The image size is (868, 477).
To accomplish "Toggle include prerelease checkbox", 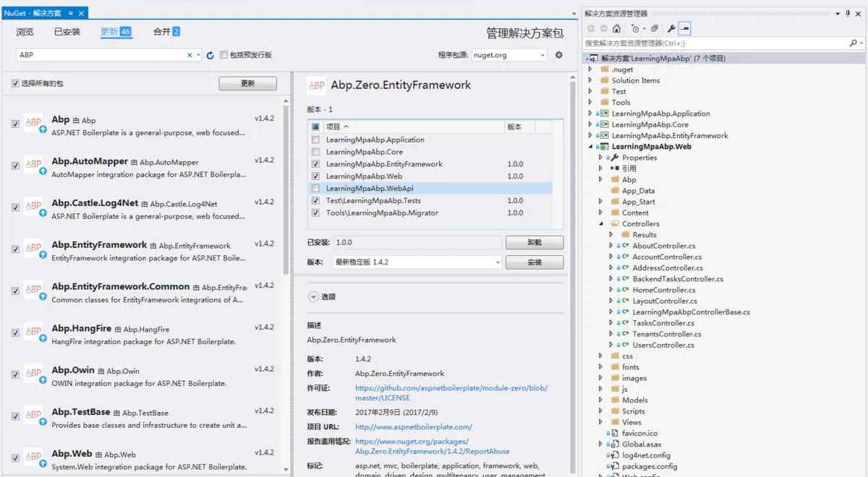I will point(224,55).
